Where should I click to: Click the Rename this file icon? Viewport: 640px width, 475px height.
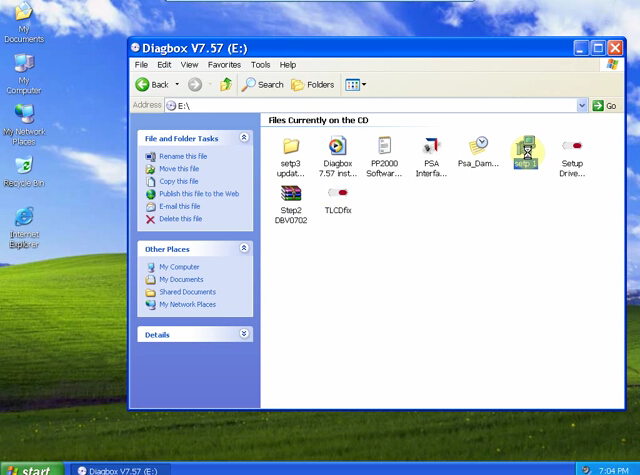coord(151,156)
